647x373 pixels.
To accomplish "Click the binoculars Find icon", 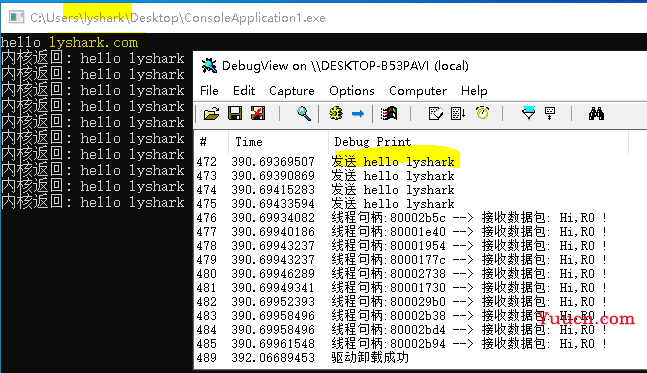I will click(x=596, y=113).
